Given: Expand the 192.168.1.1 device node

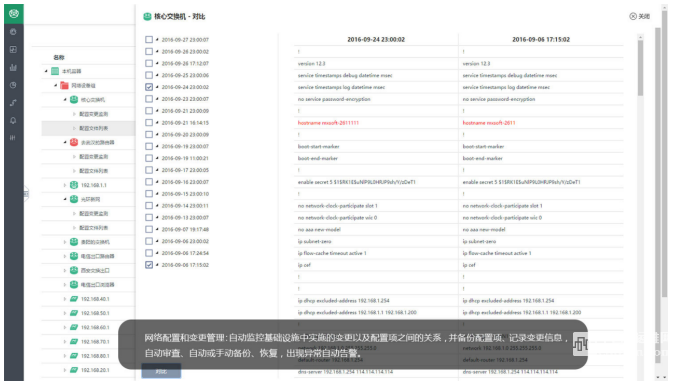Looking at the screenshot, I should (x=65, y=185).
